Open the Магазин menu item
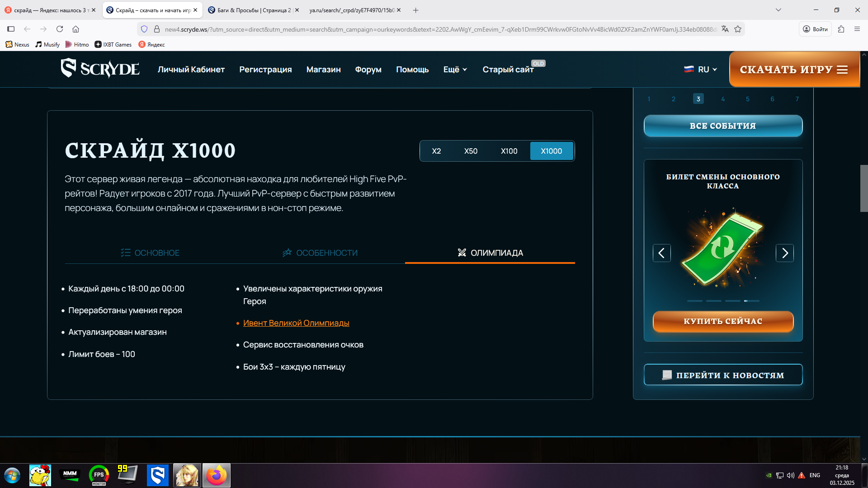This screenshot has width=868, height=488. point(323,70)
